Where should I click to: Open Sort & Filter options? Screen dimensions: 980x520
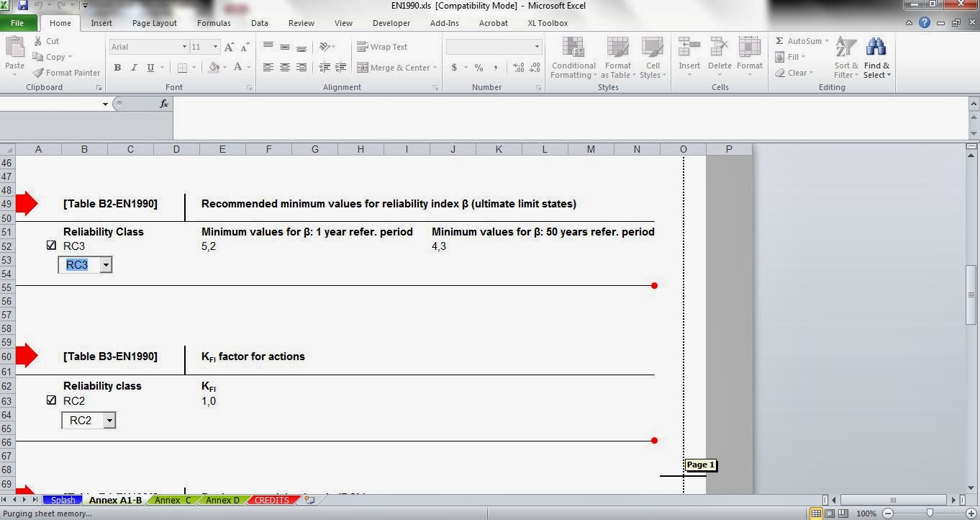click(845, 58)
